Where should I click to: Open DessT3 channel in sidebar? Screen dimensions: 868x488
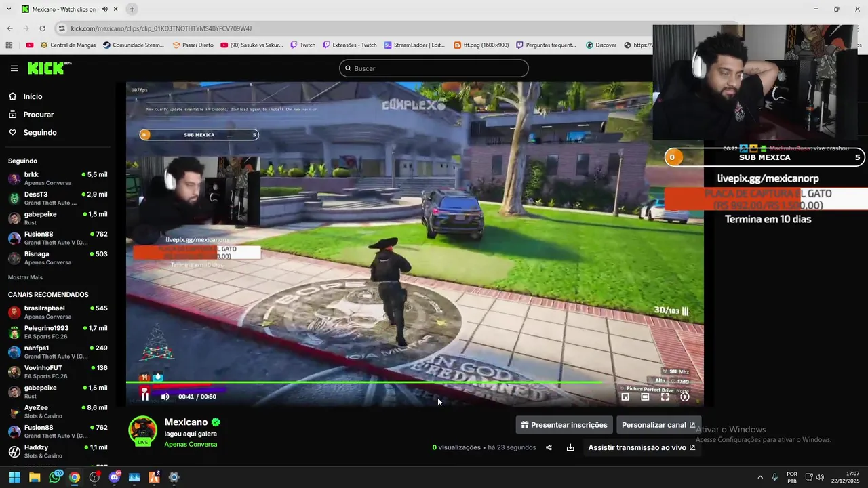[x=58, y=198]
